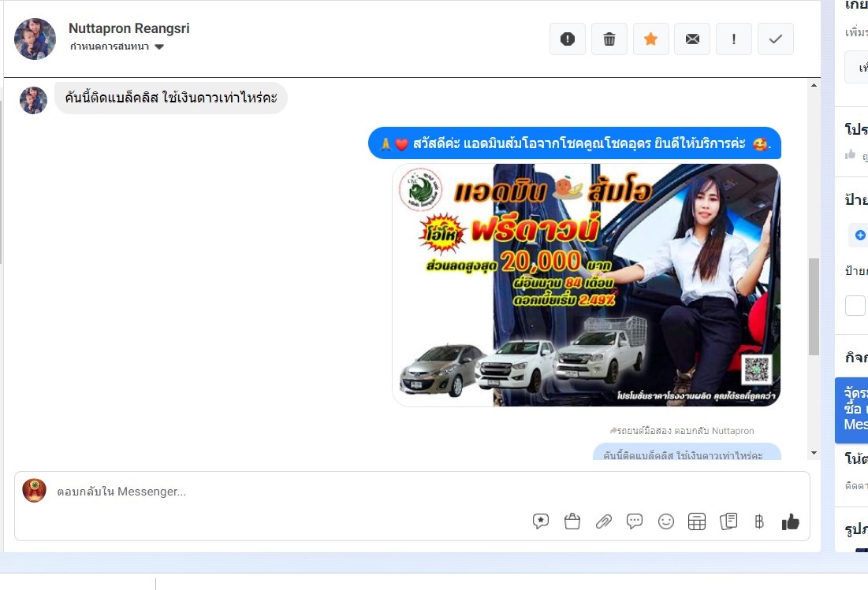Image resolution: width=868 pixels, height=590 pixels.
Task: Mark conversation unread with envelope icon
Action: tap(692, 39)
